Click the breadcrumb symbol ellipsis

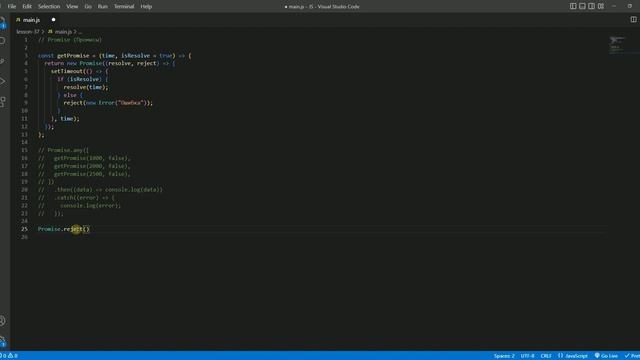click(80, 31)
